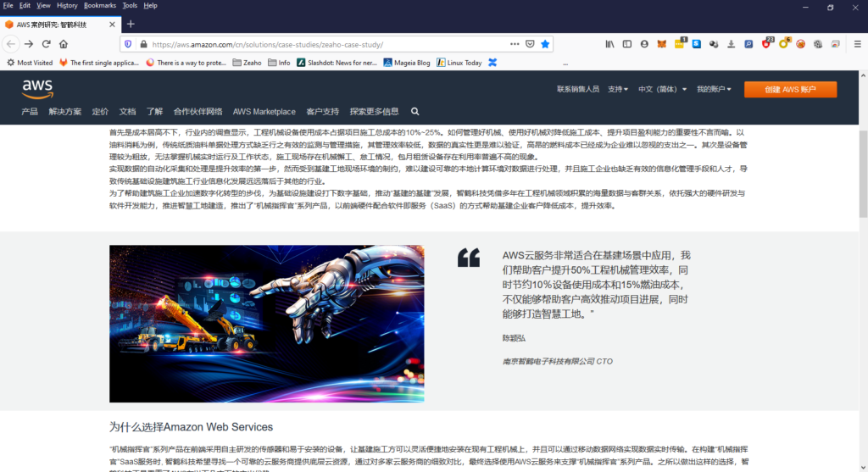Open the View menu

click(x=43, y=6)
